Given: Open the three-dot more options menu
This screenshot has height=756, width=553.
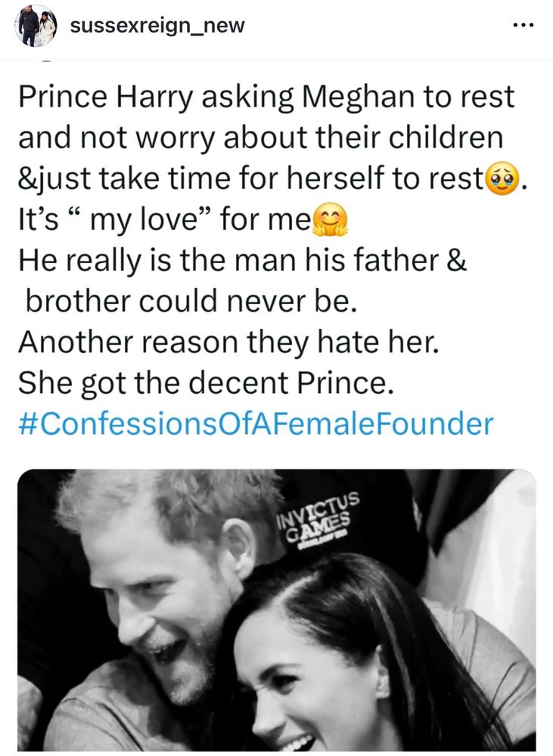Looking at the screenshot, I should pos(523,25).
